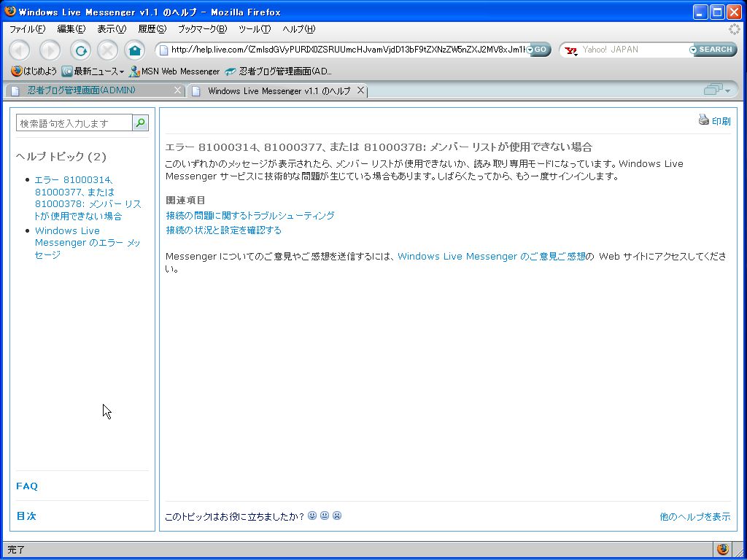Screen dimensions: 747x560
Task: Open the 目次 link in the sidebar
Action: [26, 516]
